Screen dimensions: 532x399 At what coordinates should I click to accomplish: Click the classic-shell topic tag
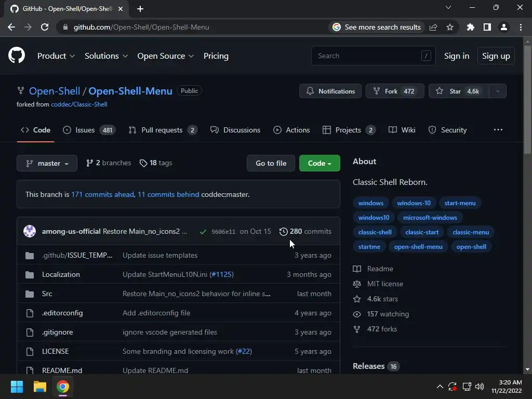click(375, 232)
